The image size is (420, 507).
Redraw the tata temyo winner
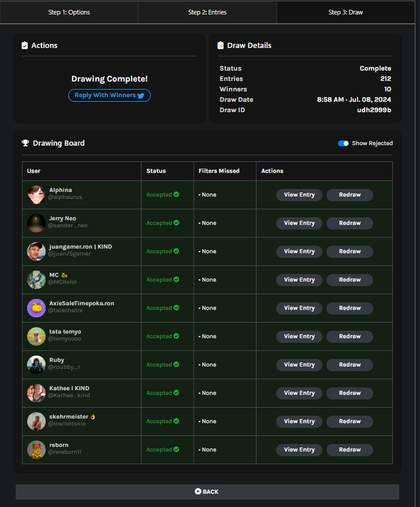pos(350,336)
